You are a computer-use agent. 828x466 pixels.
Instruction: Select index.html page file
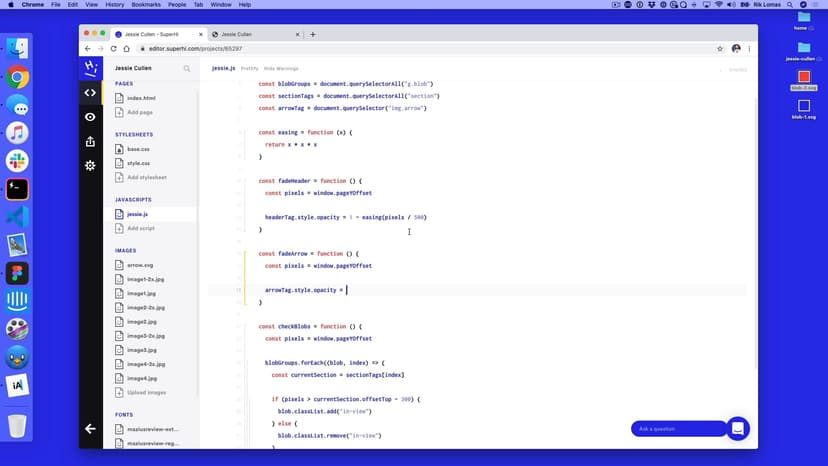click(140, 98)
